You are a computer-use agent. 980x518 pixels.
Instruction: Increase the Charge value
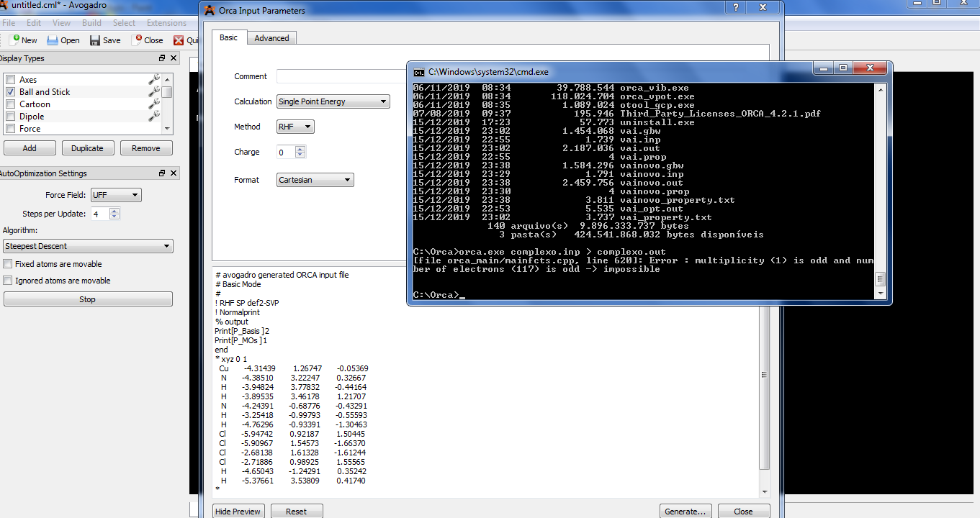pyautogui.click(x=300, y=149)
